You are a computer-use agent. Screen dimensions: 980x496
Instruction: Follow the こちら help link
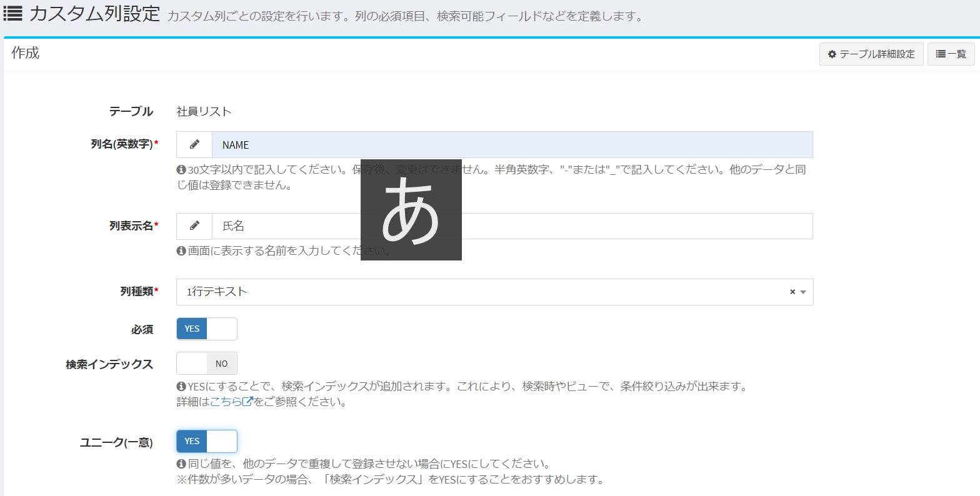click(x=231, y=402)
